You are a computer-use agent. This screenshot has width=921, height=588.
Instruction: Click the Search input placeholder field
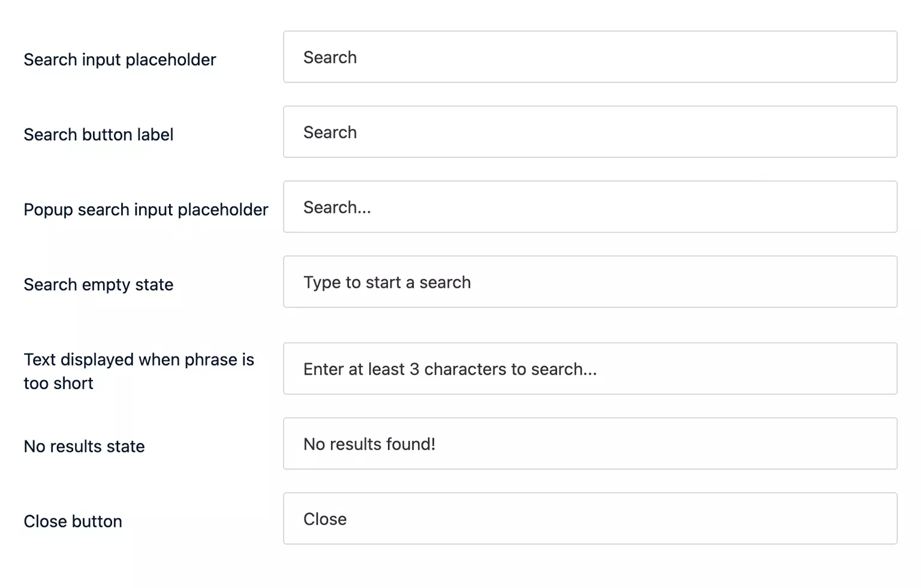589,57
